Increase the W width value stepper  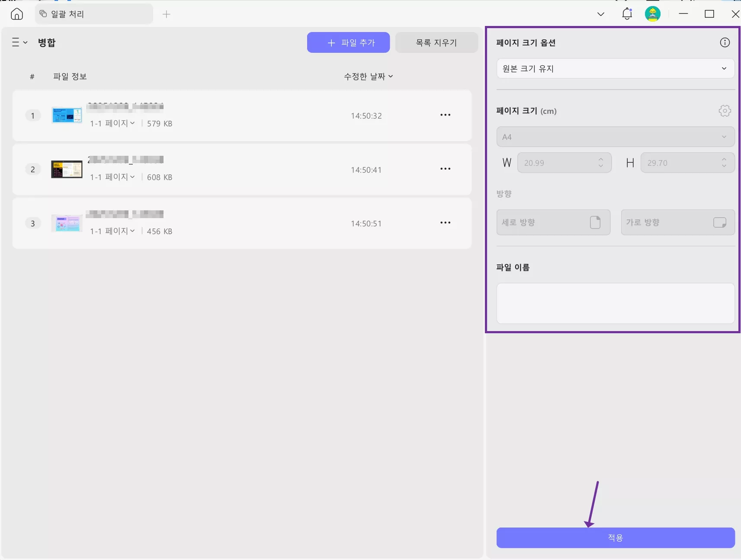point(600,160)
